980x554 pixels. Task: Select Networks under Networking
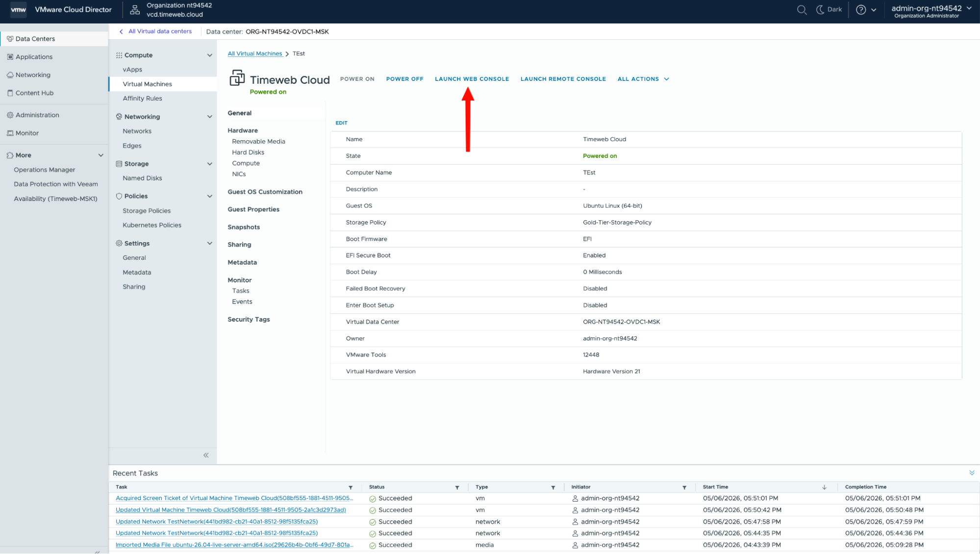pos(137,131)
